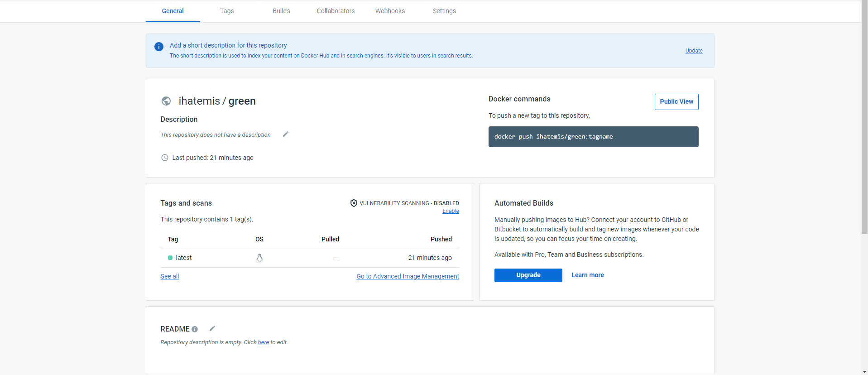Click the Upgrade button
This screenshot has height=375, width=868.
pos(528,275)
